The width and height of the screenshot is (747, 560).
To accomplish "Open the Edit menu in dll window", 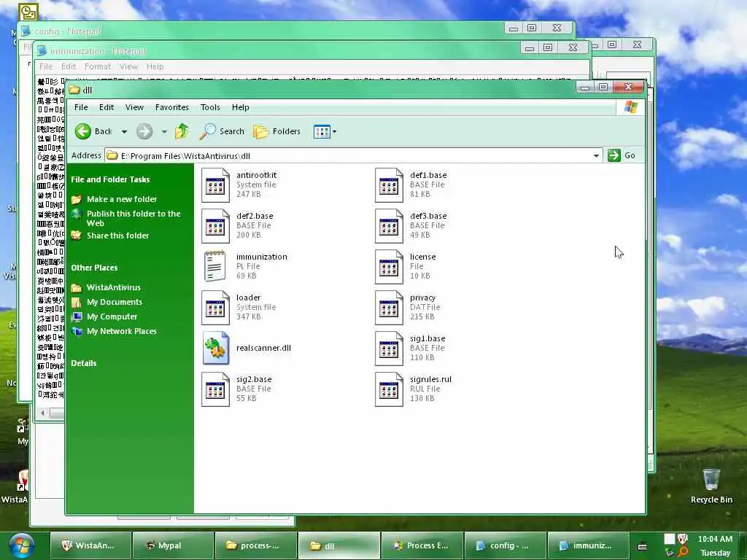I will (x=107, y=107).
